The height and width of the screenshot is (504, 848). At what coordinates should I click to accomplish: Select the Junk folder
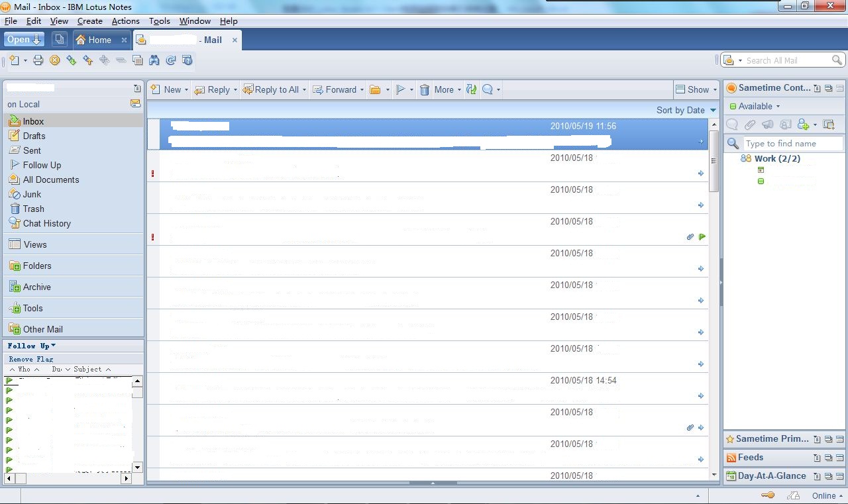73,194
